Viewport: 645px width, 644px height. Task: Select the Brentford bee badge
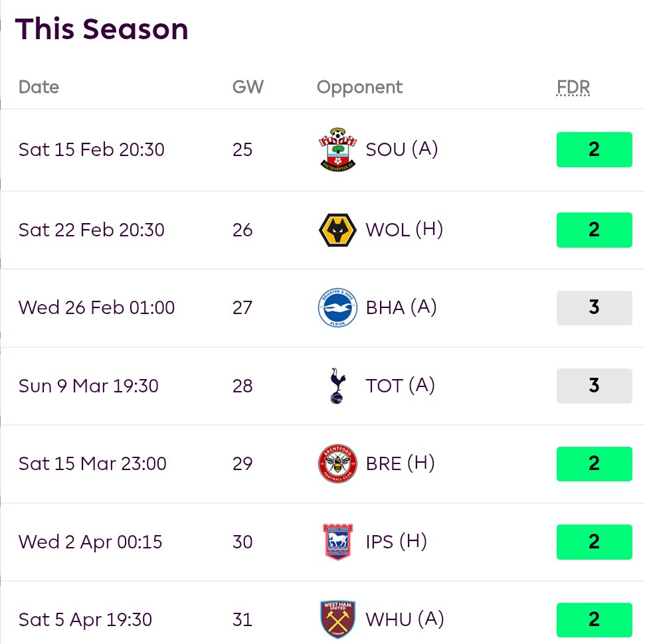tap(337, 464)
